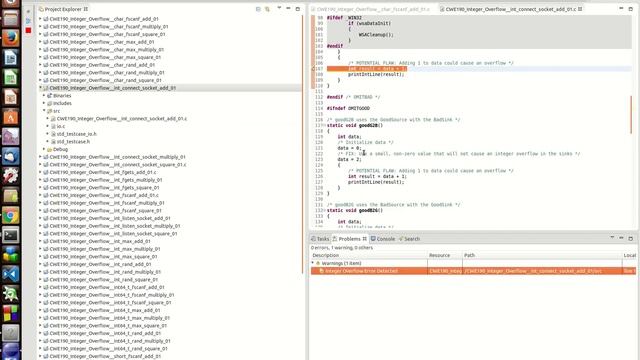This screenshot has width=640, height=360.
Task: Click the cloud app icon in the launcher
Action: pos(11,156)
